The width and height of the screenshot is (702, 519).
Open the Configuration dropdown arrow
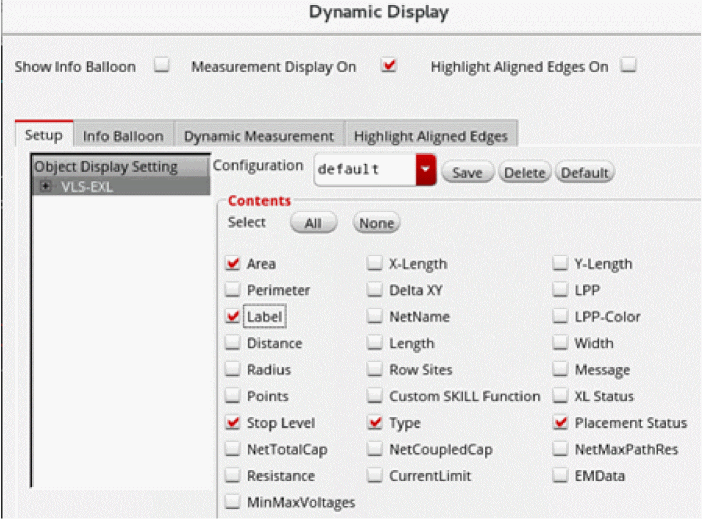(x=426, y=170)
